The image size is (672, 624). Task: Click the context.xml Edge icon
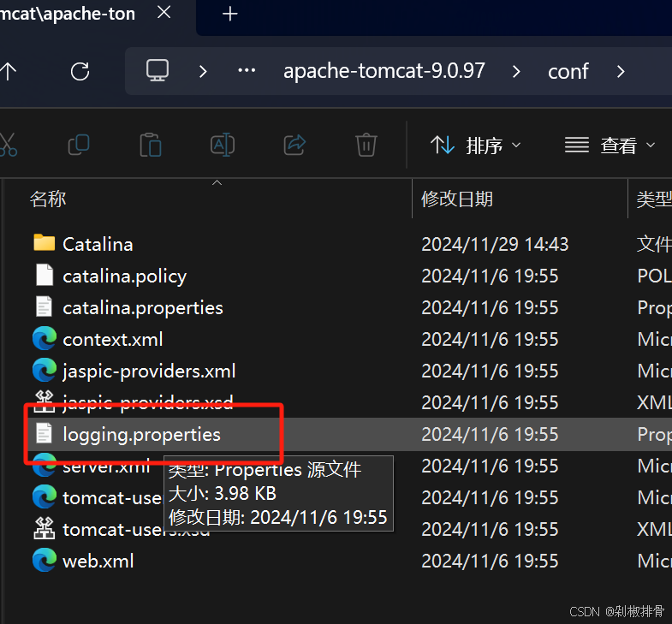(x=45, y=339)
